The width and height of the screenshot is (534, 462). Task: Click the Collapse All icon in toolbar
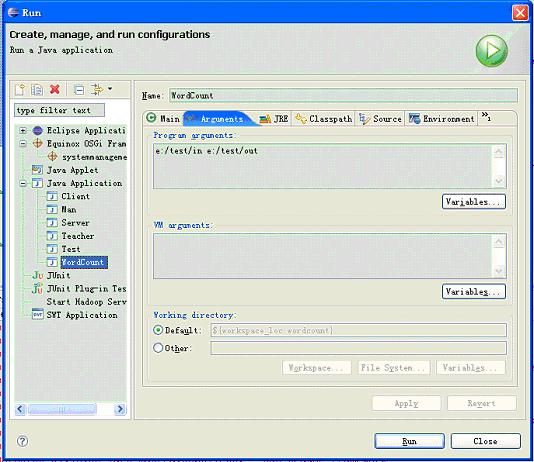pos(79,90)
